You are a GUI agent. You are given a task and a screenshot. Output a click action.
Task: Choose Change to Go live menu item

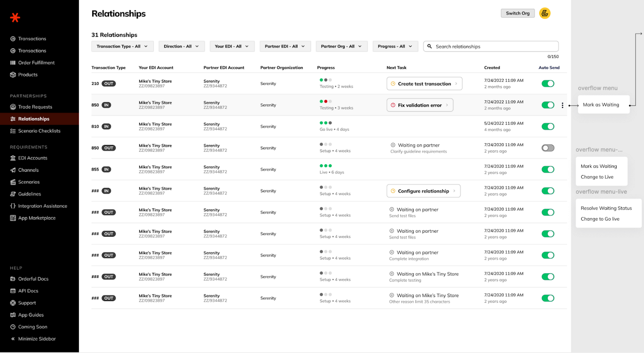tap(600, 219)
